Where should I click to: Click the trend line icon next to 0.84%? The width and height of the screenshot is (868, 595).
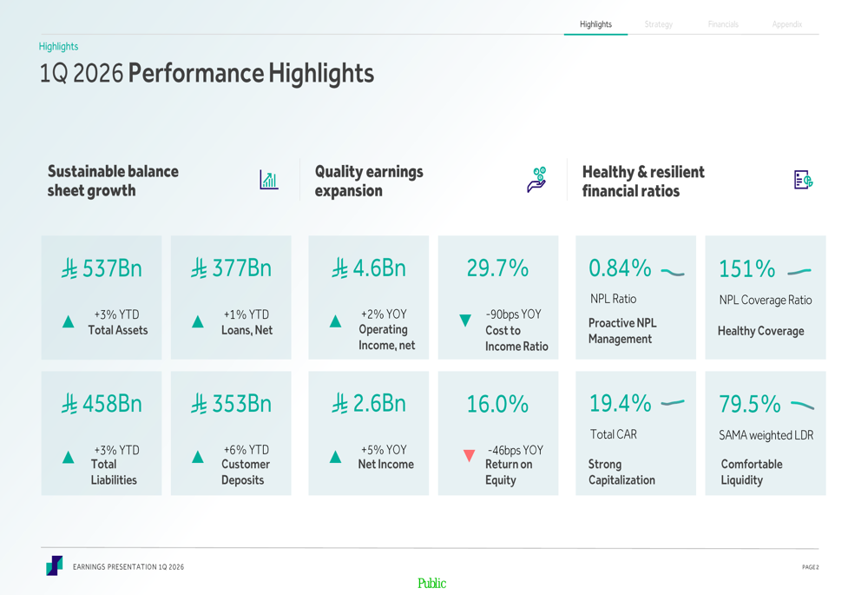(x=673, y=273)
